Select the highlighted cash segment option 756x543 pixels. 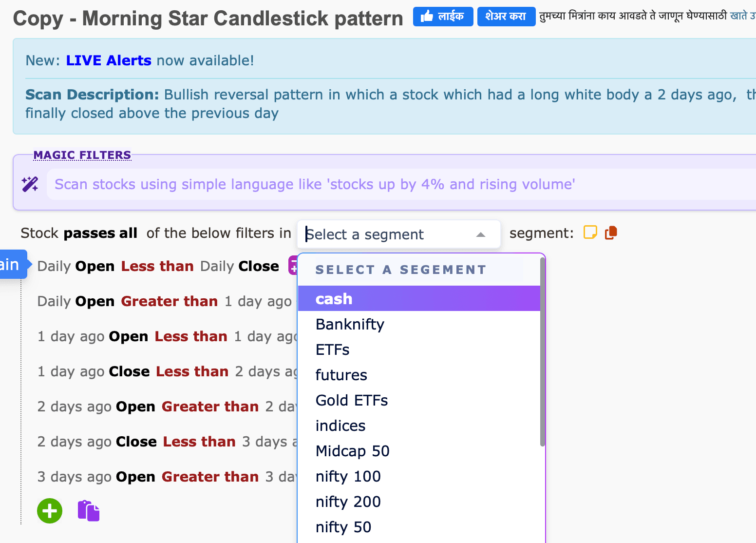click(334, 298)
